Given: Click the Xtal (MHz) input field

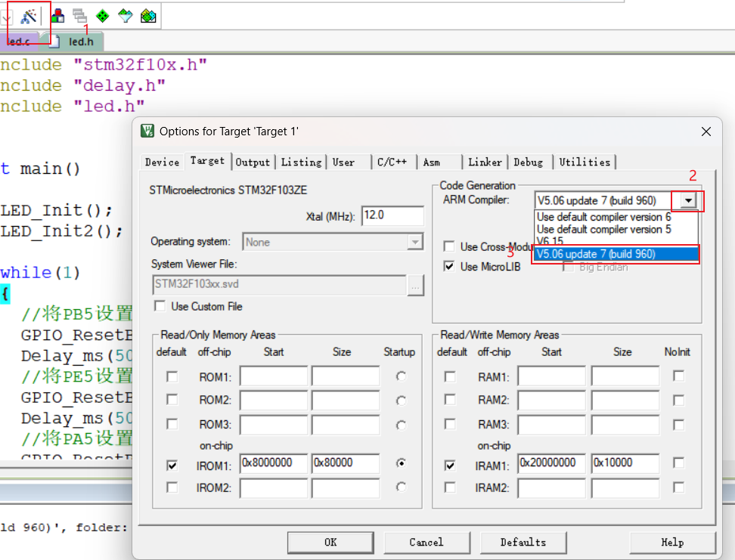Looking at the screenshot, I should pos(392,215).
